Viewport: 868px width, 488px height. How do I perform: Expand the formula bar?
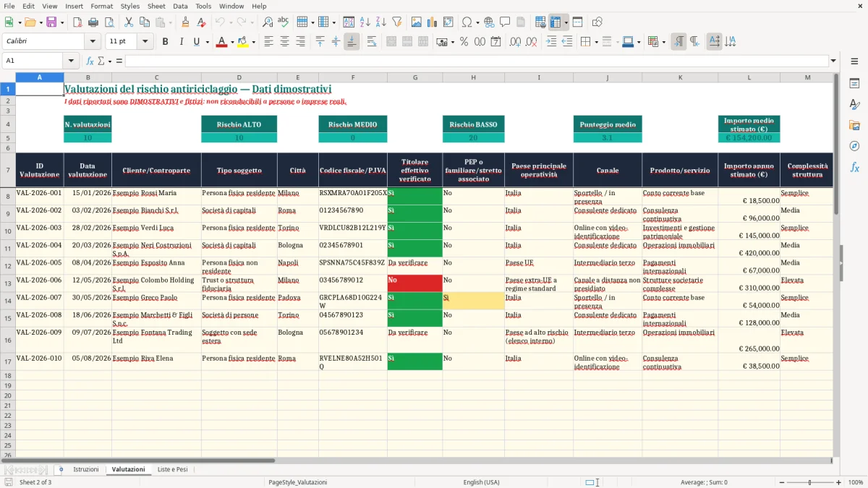(833, 61)
